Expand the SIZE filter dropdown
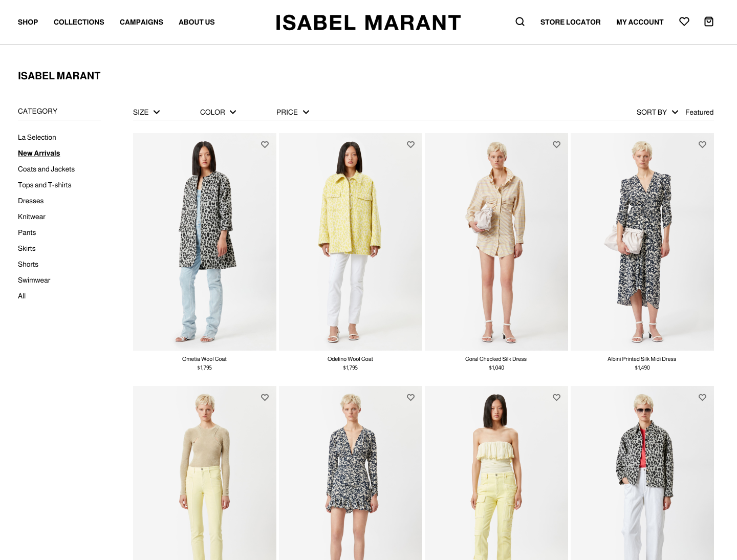 pos(146,112)
